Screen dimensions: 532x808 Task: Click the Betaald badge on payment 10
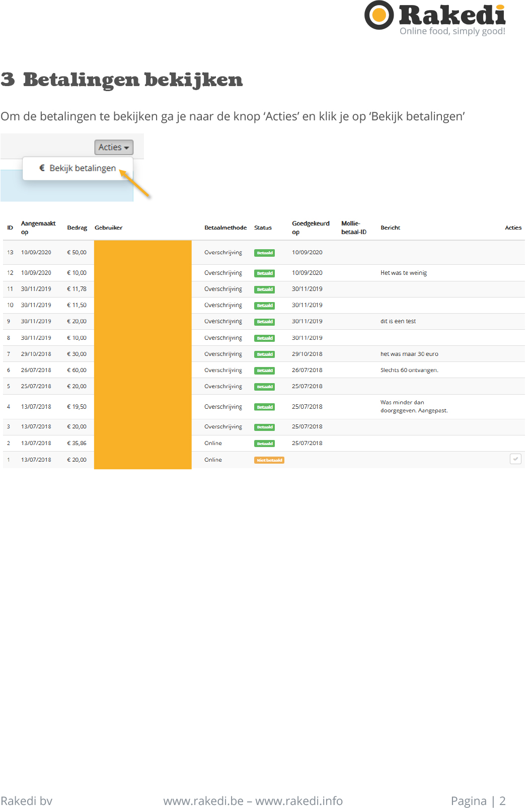tap(264, 306)
